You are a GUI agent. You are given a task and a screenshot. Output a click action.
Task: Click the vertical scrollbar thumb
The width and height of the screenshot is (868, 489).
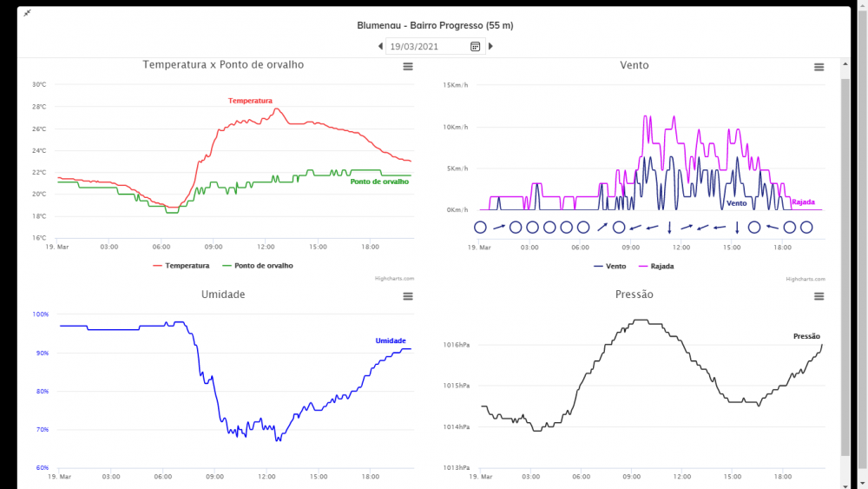point(845,261)
